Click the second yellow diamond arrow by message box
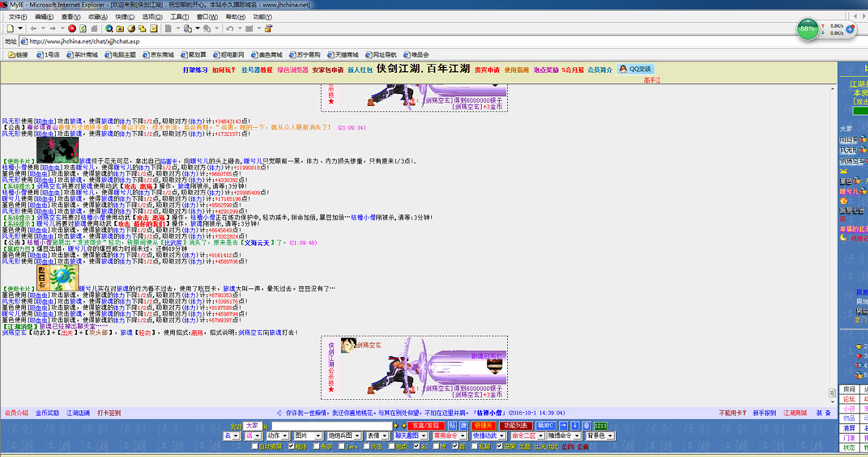This screenshot has height=457, width=868. [x=404, y=426]
